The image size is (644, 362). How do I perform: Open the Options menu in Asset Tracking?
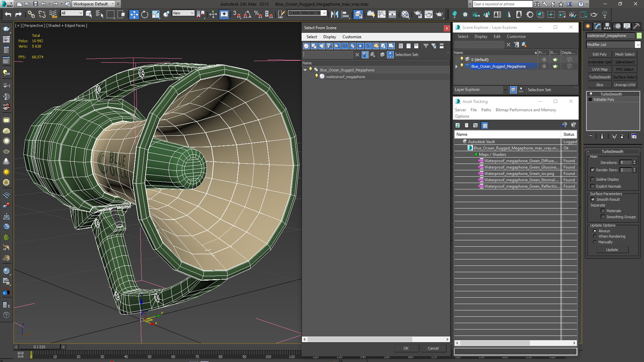462,116
